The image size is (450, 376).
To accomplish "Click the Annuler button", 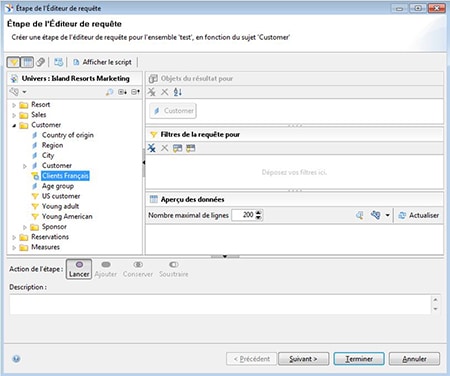I will pos(414,359).
